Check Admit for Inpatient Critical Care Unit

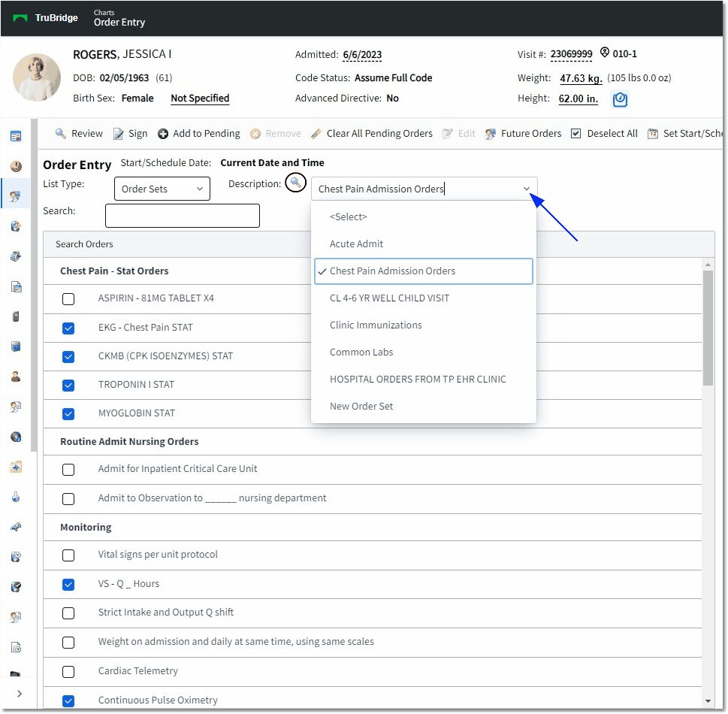point(68,470)
